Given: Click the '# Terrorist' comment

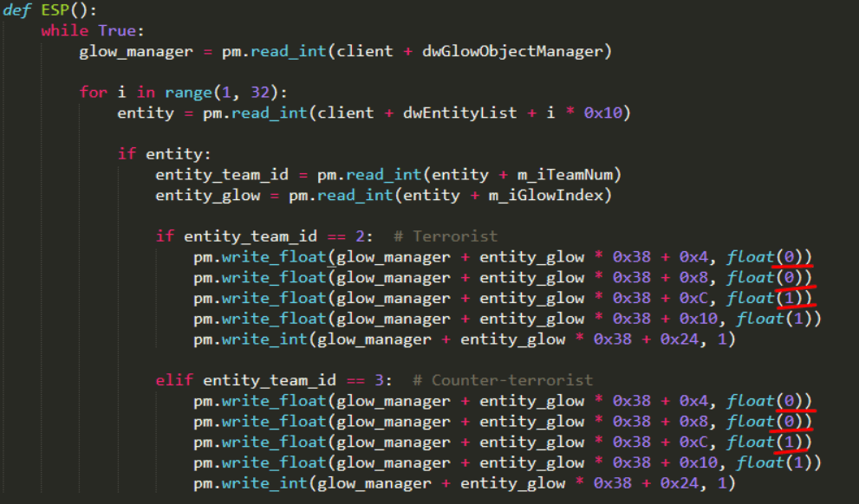Looking at the screenshot, I should click(446, 236).
